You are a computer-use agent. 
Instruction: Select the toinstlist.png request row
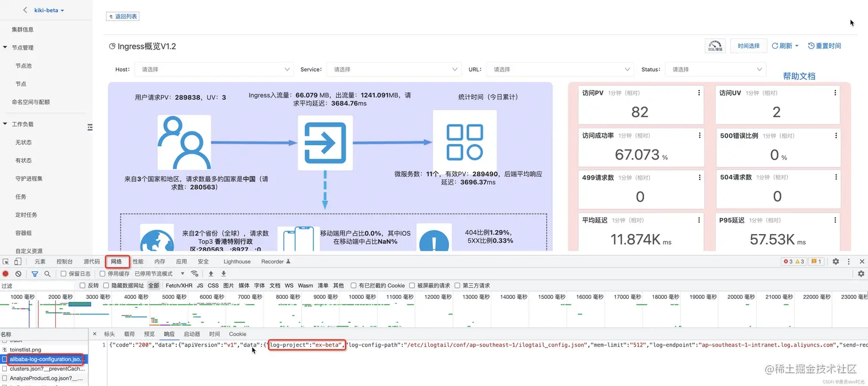pyautogui.click(x=44, y=349)
